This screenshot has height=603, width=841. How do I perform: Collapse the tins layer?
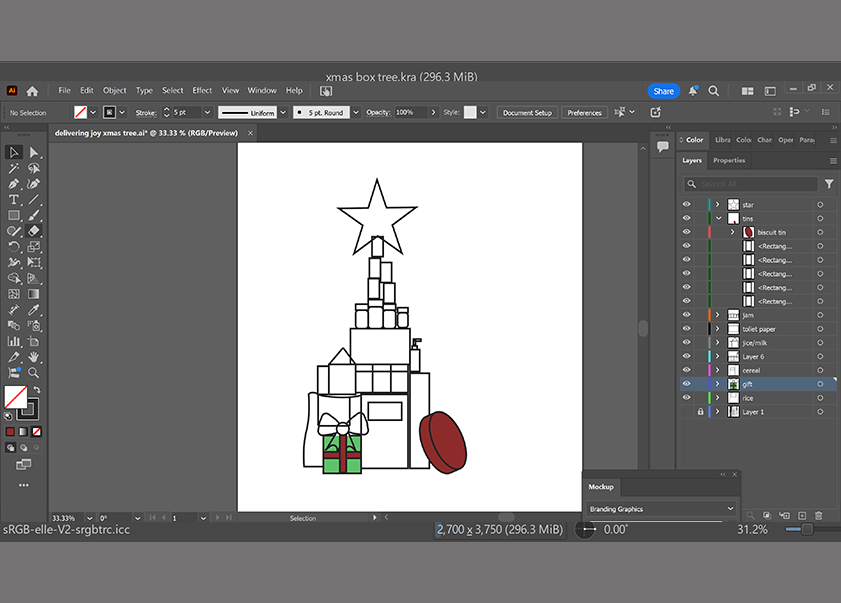click(717, 218)
